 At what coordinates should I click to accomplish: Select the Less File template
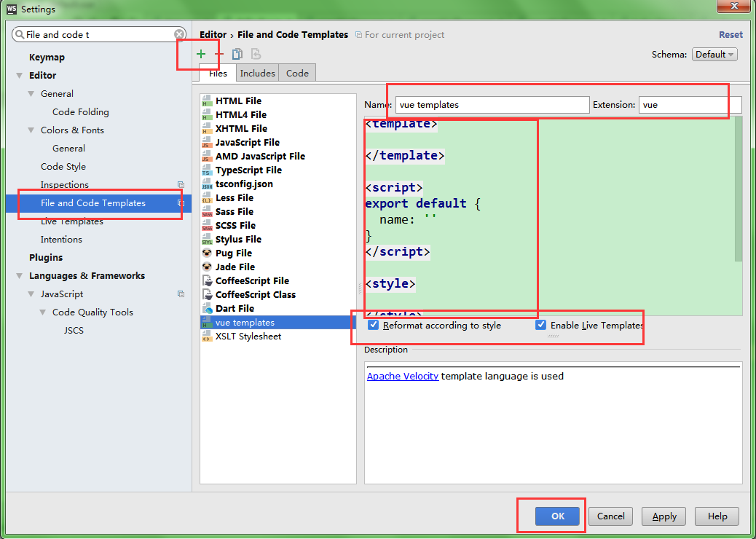point(278,197)
